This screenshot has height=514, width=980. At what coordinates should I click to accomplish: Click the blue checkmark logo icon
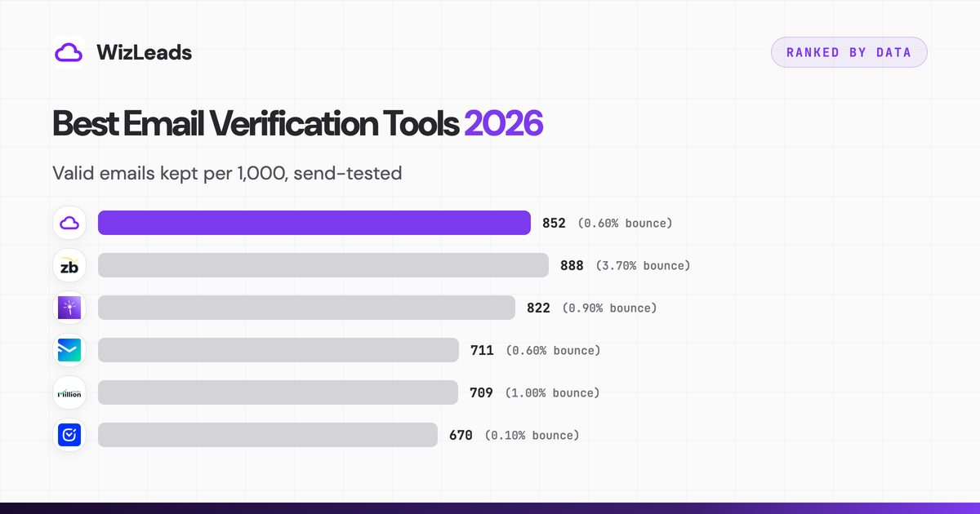[x=69, y=435]
